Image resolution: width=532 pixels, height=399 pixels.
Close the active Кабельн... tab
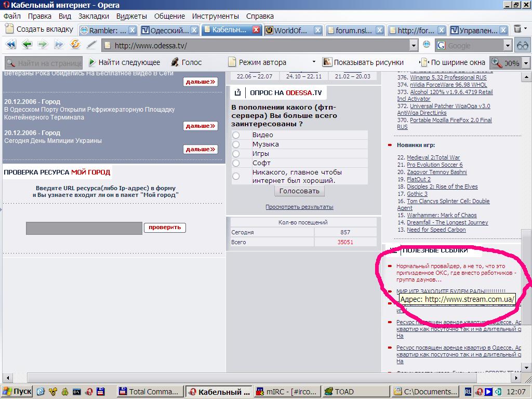[256, 30]
